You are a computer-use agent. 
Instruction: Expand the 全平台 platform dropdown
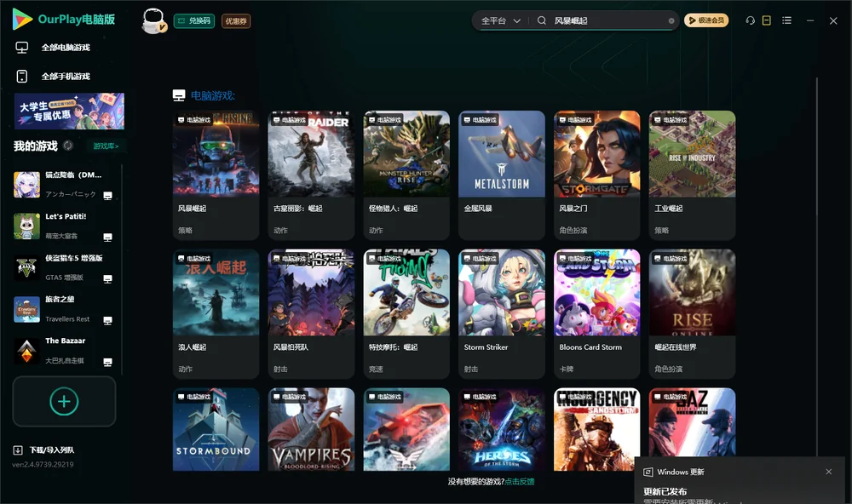(500, 20)
